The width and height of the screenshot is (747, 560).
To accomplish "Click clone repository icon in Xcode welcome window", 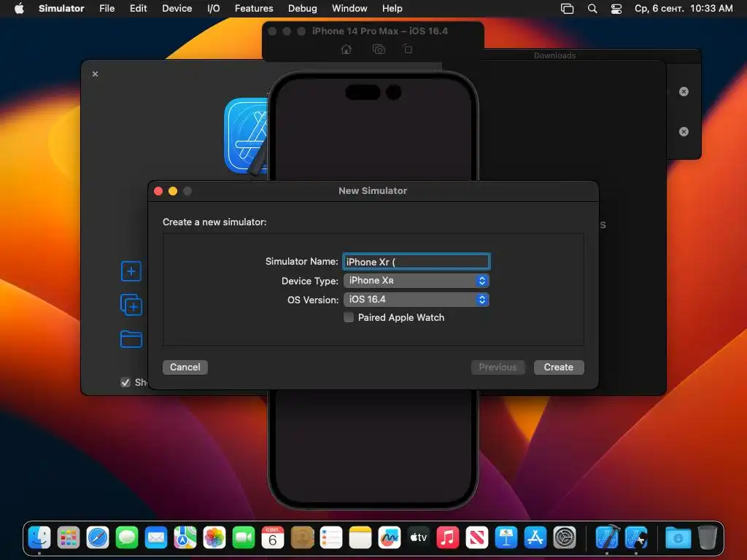I will [131, 306].
